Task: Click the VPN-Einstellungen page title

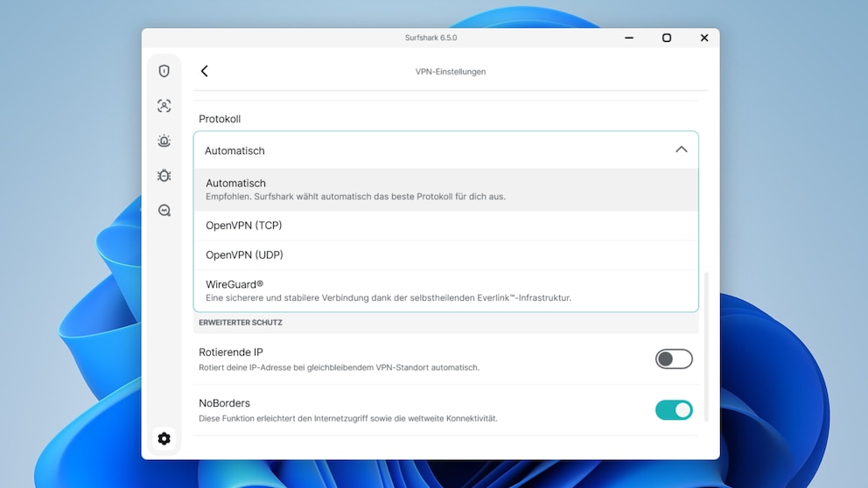Action: coord(451,72)
